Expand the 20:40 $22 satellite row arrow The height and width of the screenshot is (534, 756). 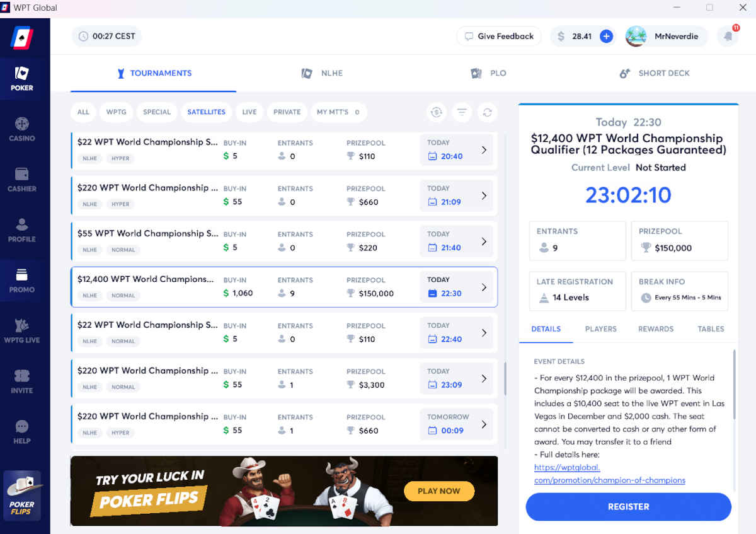tap(484, 150)
